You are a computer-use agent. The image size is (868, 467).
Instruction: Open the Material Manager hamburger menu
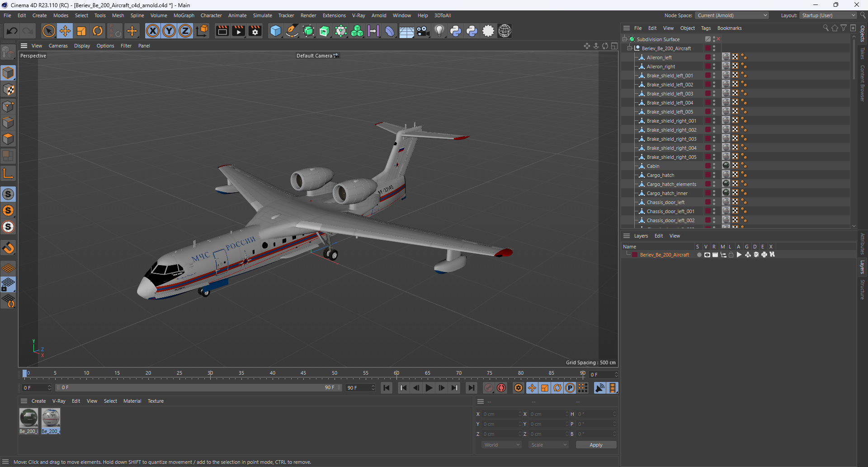point(24,401)
